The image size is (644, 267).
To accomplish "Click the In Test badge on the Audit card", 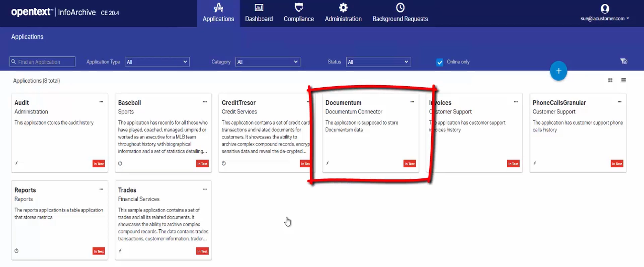I will pyautogui.click(x=99, y=164).
